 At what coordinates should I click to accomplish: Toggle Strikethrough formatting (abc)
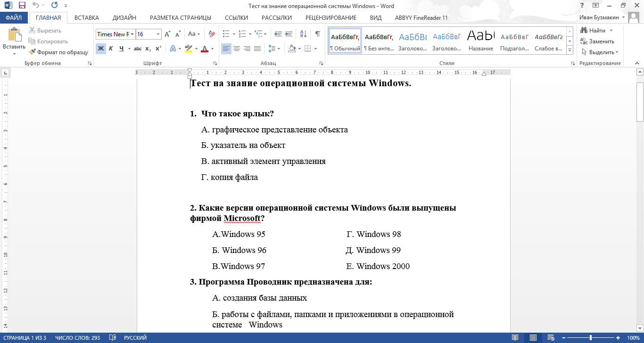138,49
